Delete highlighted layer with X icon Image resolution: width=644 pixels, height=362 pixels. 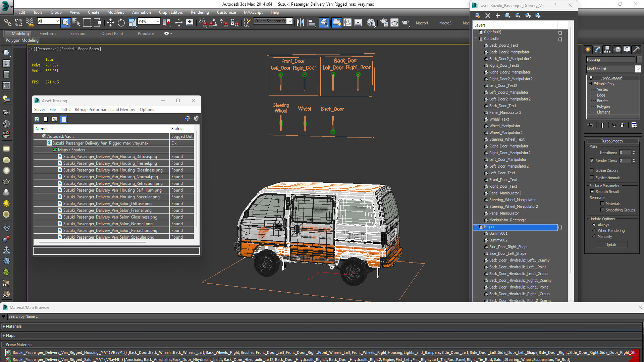pyautogui.click(x=488, y=15)
